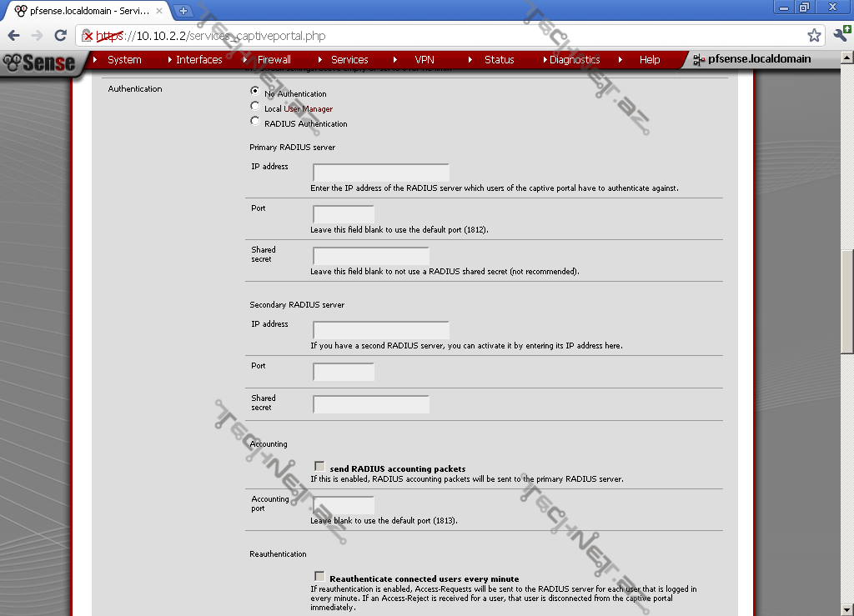Image resolution: width=854 pixels, height=616 pixels.
Task: Open the Chrome wrench settings menu
Action: (x=841, y=36)
